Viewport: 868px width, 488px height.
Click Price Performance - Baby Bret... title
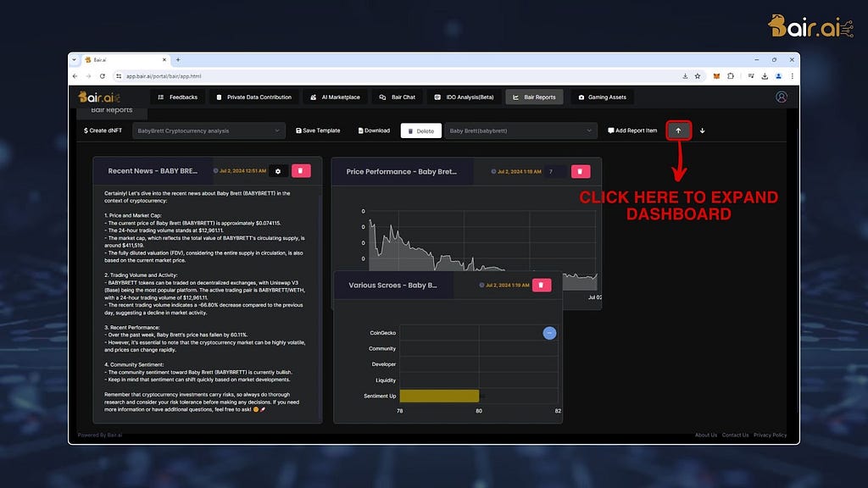point(401,171)
